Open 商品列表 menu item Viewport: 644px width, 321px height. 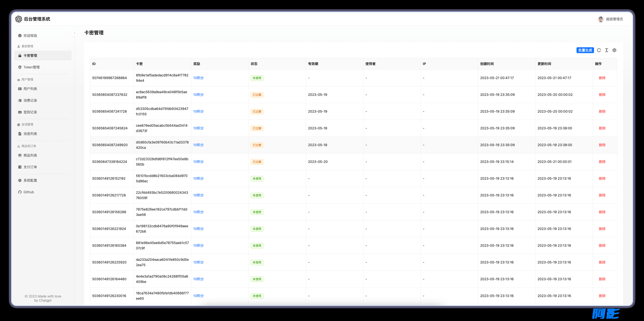click(x=43, y=155)
